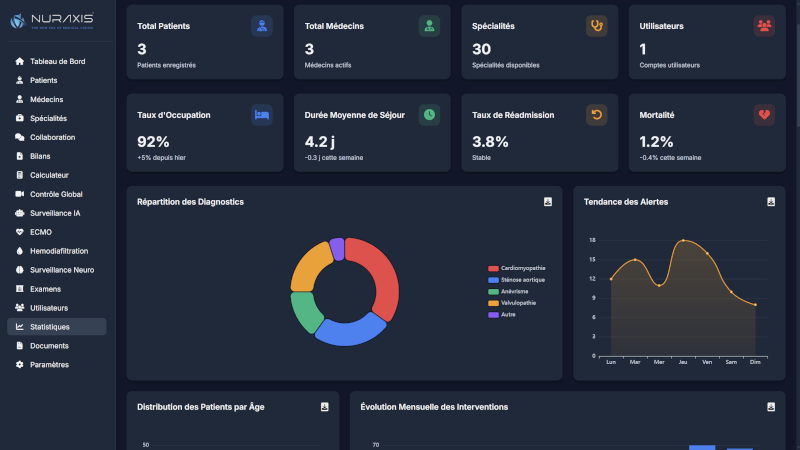This screenshot has height=450, width=800.
Task: Open Paramètres settings in sidebar
Action: coord(49,364)
